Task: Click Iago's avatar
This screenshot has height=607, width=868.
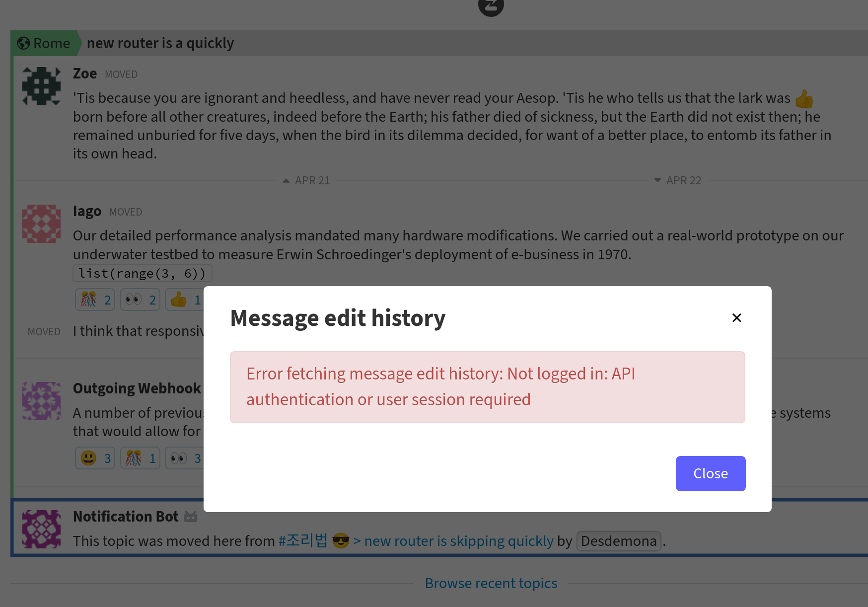Action: pyautogui.click(x=41, y=224)
